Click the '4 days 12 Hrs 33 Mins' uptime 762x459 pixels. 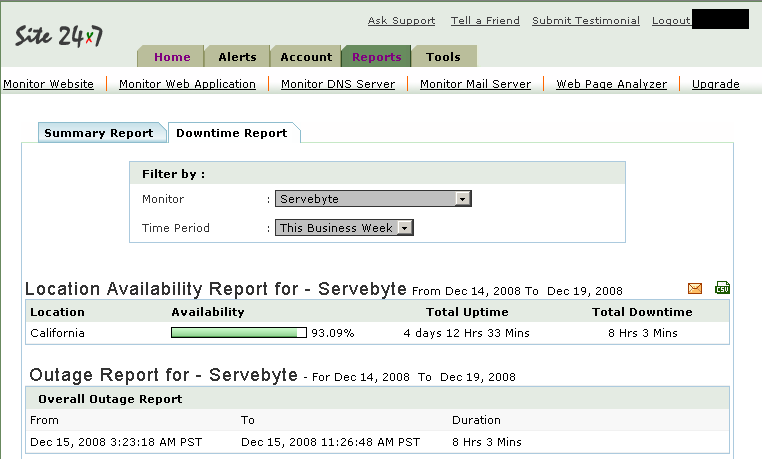pyautogui.click(x=467, y=333)
